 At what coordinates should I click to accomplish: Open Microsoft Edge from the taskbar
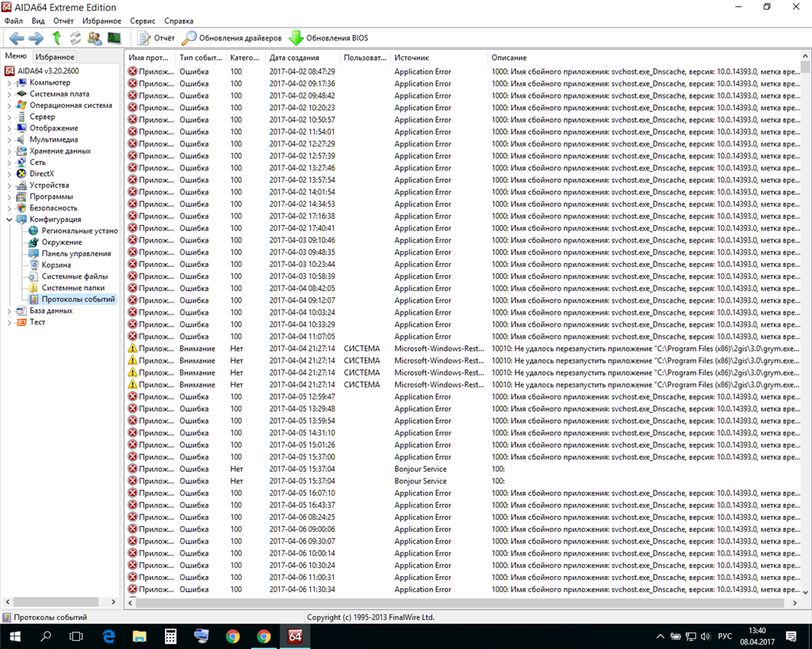108,636
